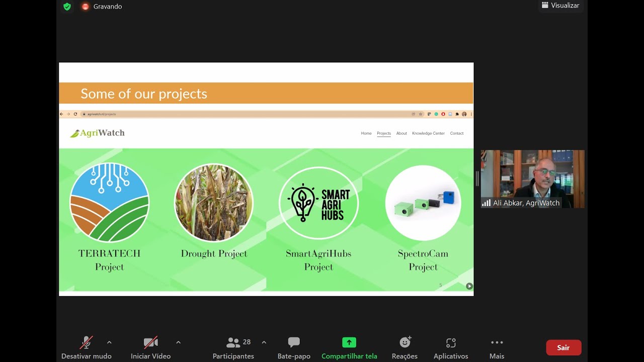Click the participant count 28
The height and width of the screenshot is (362, 644).
[247, 342]
